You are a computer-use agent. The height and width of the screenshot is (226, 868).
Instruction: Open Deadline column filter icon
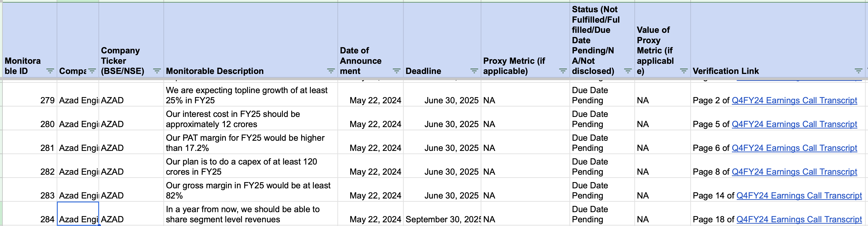(x=474, y=71)
